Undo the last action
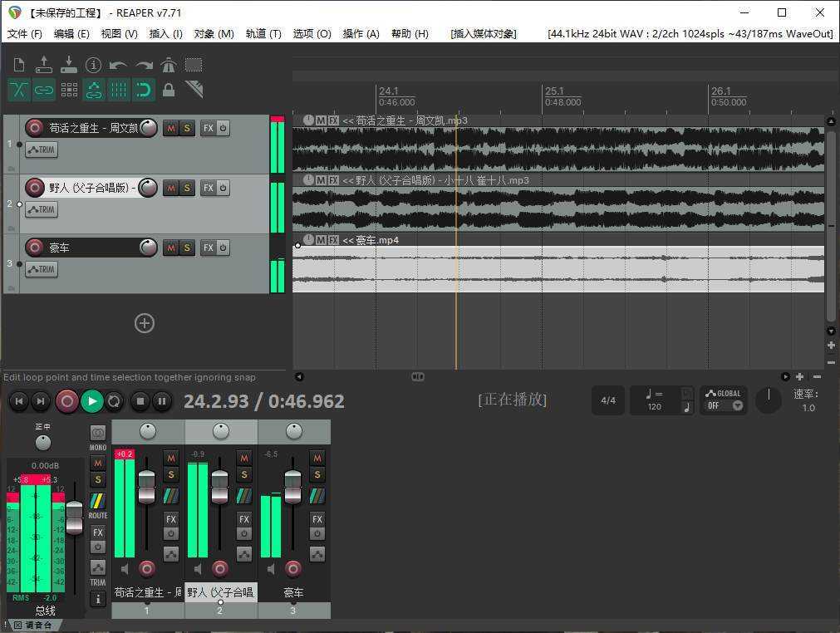The height and width of the screenshot is (633, 840). click(118, 66)
